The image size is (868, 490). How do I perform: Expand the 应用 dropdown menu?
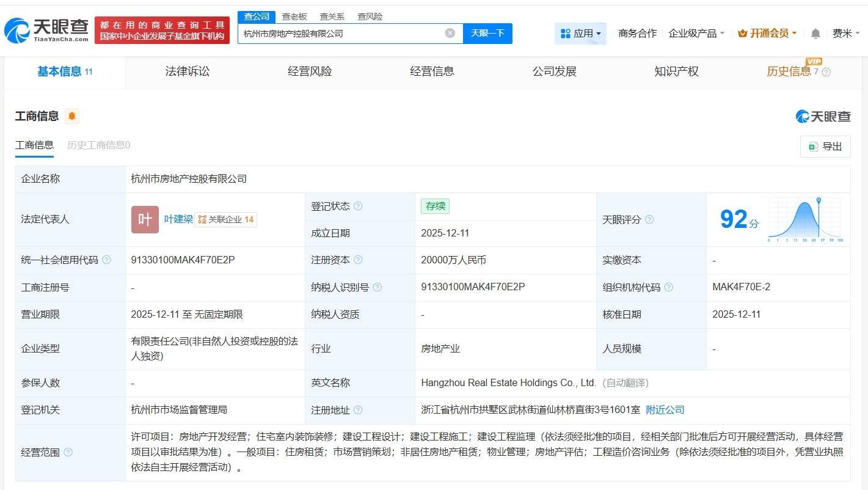586,34
